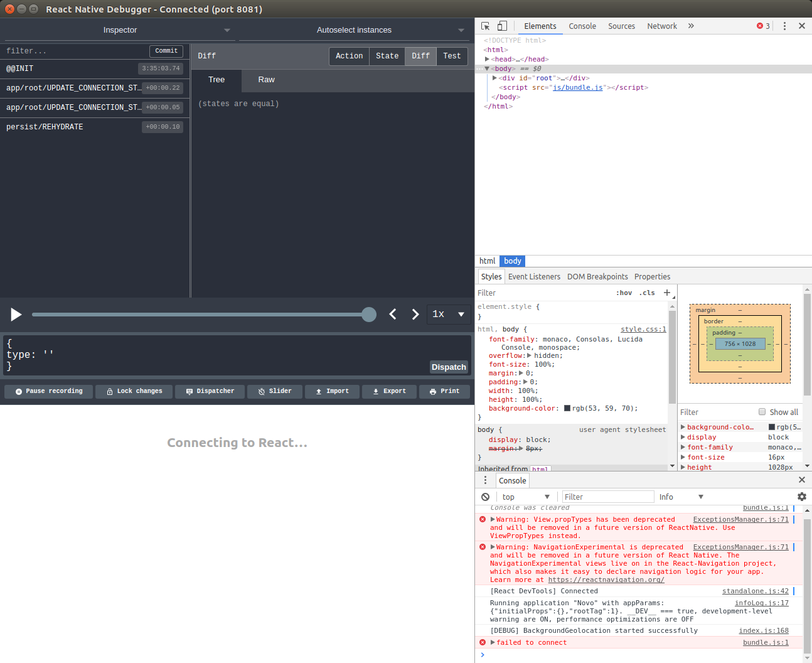
Task: Toggle Lock changes button
Action: [x=134, y=391]
